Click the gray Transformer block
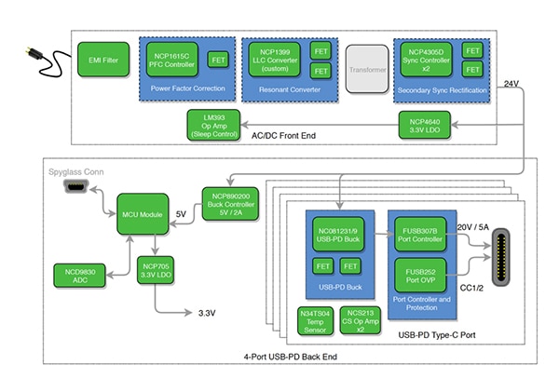 pyautogui.click(x=366, y=67)
